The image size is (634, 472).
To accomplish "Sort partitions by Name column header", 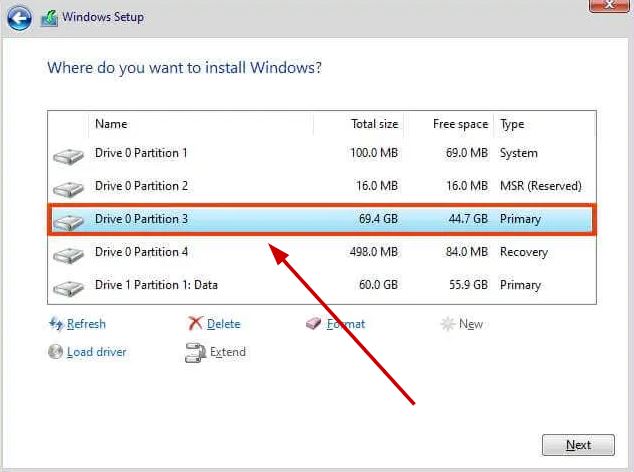I will click(200, 124).
